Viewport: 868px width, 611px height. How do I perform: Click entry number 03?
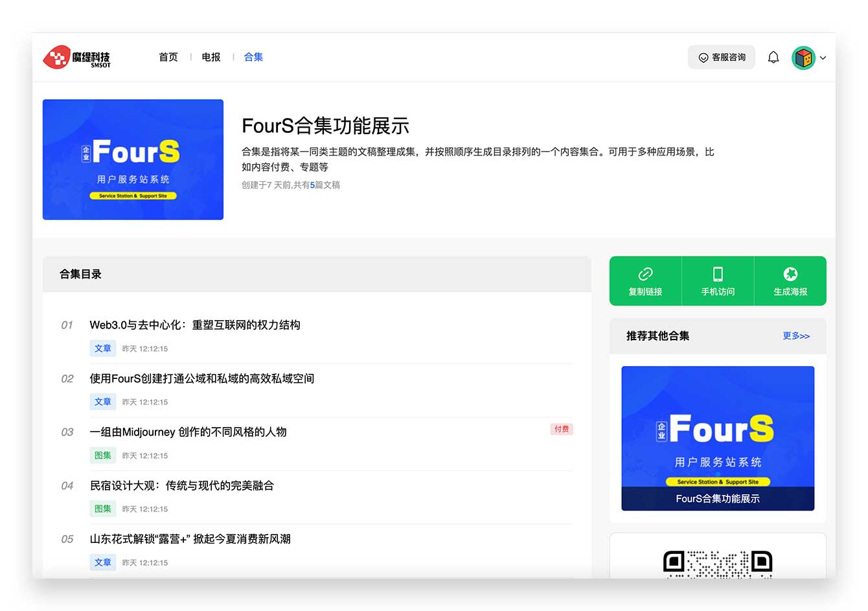(x=67, y=432)
